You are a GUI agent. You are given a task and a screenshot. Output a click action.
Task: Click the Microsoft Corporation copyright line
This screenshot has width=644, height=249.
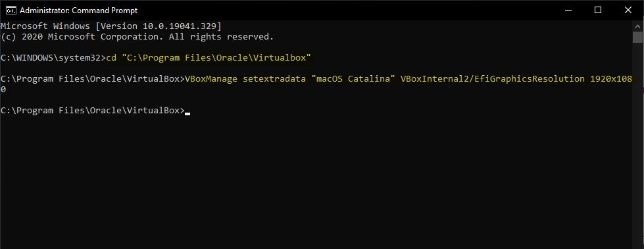(x=137, y=37)
